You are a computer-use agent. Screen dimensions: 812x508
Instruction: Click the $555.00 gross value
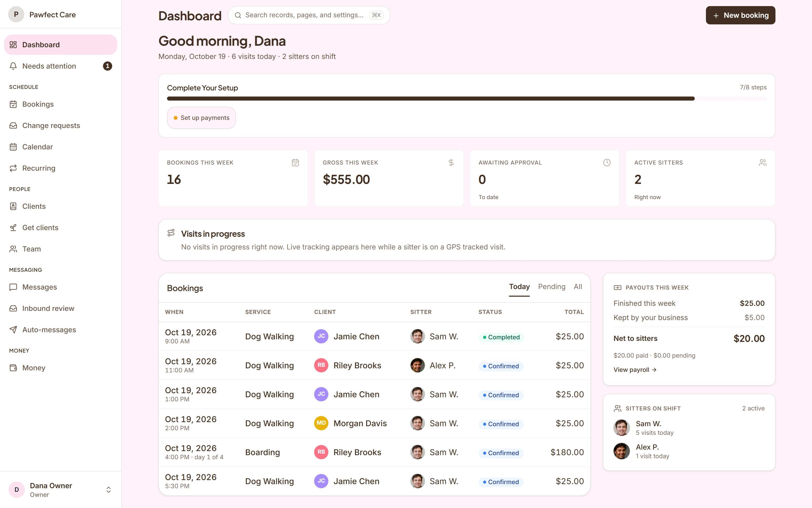(346, 179)
